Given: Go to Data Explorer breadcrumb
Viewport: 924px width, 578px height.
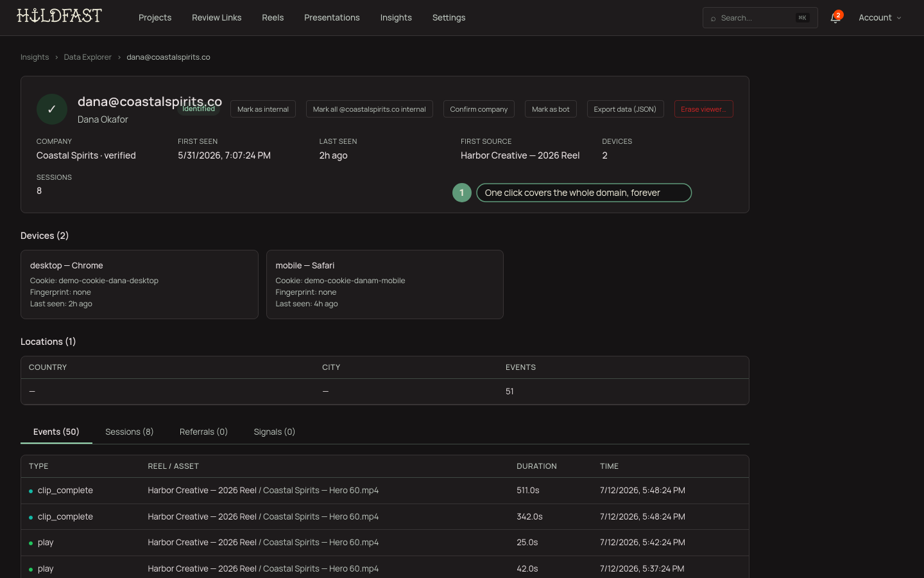Looking at the screenshot, I should pos(87,57).
